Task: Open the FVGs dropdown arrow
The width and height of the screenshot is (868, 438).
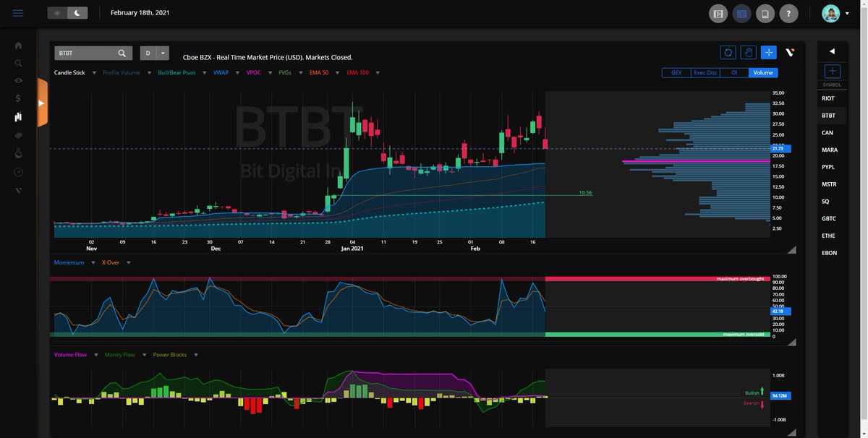Action: (300, 73)
